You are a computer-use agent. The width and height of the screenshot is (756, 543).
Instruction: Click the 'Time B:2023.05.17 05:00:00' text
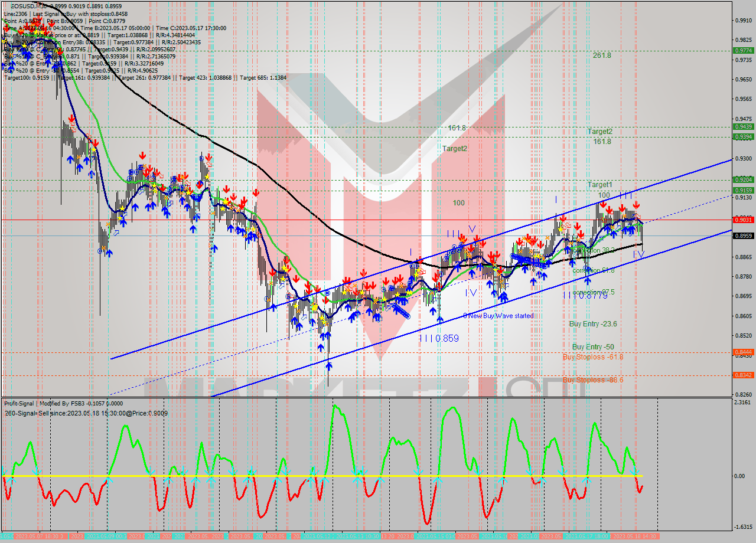click(116, 28)
